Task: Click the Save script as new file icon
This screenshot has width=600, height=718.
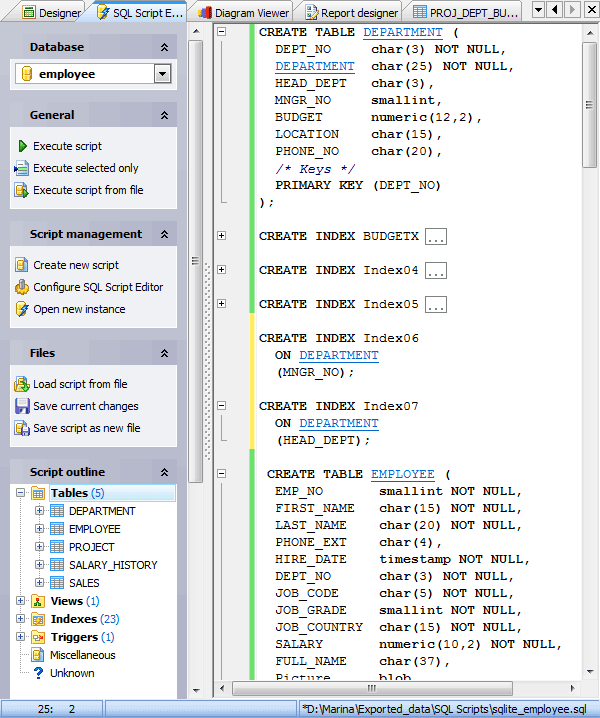Action: pyautogui.click(x=22, y=428)
